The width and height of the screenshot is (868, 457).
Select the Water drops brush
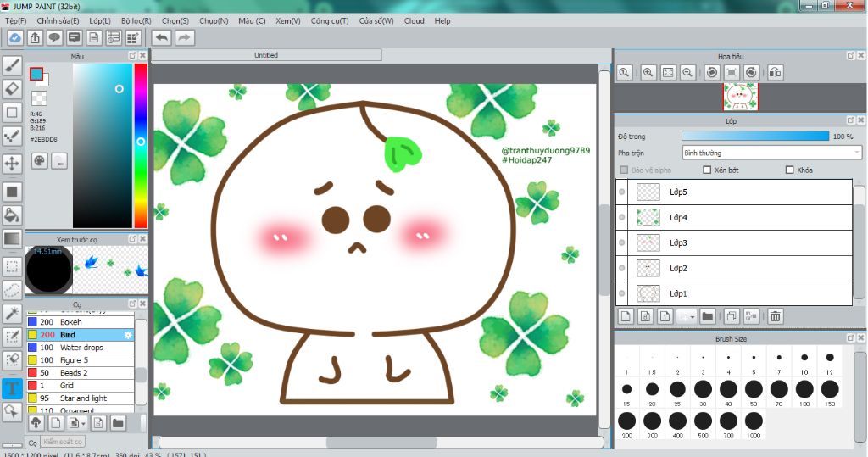pos(81,348)
